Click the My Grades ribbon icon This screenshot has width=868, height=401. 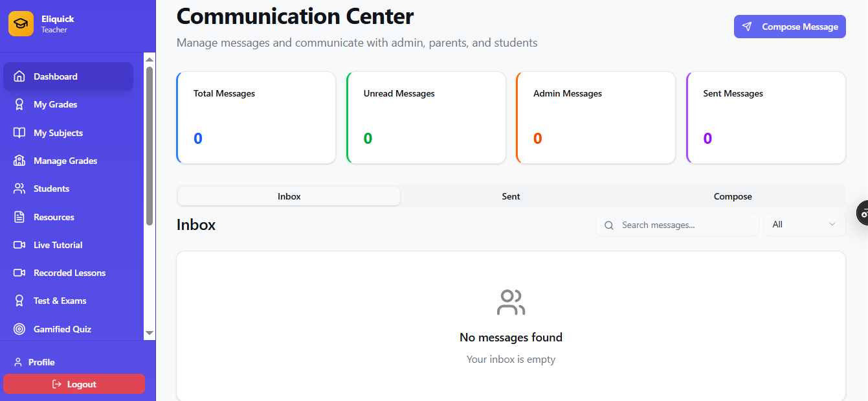pyautogui.click(x=19, y=104)
